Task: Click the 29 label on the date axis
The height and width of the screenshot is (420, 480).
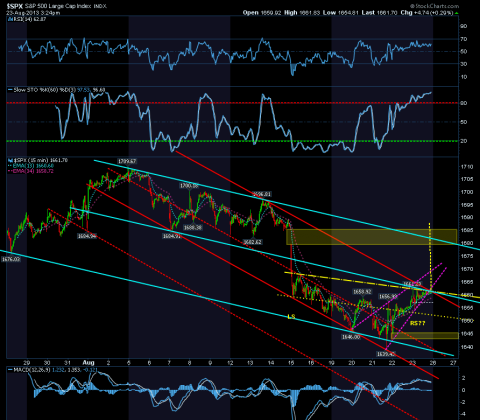Action: click(27, 363)
